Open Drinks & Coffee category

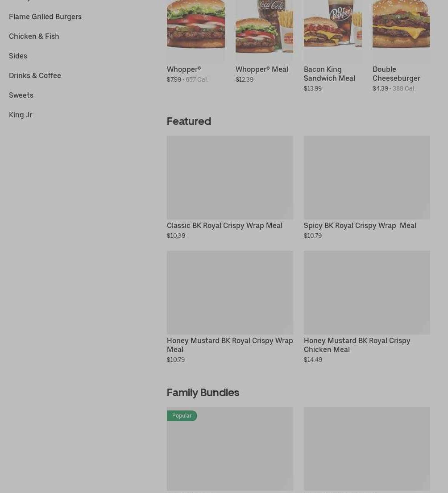pos(35,75)
